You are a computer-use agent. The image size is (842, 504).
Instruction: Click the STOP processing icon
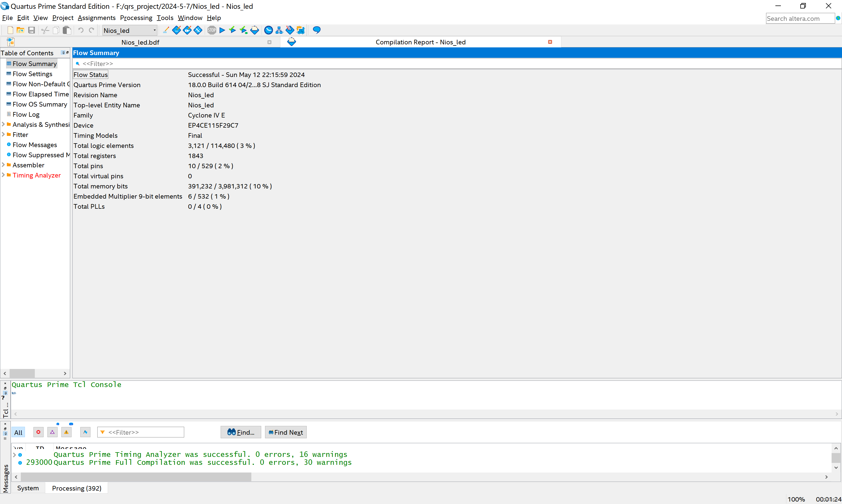point(212,30)
